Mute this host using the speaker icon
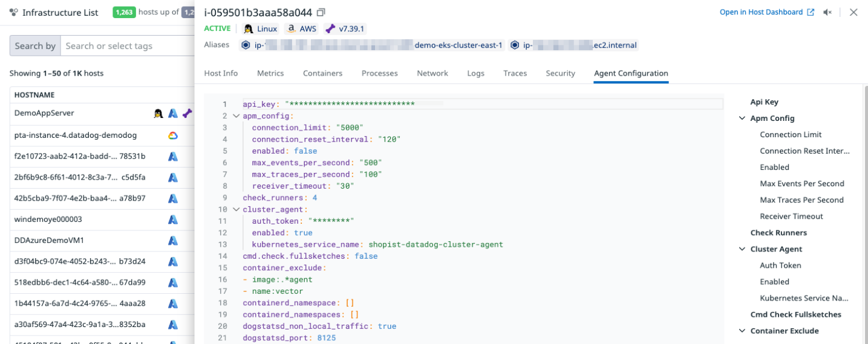 pos(828,12)
